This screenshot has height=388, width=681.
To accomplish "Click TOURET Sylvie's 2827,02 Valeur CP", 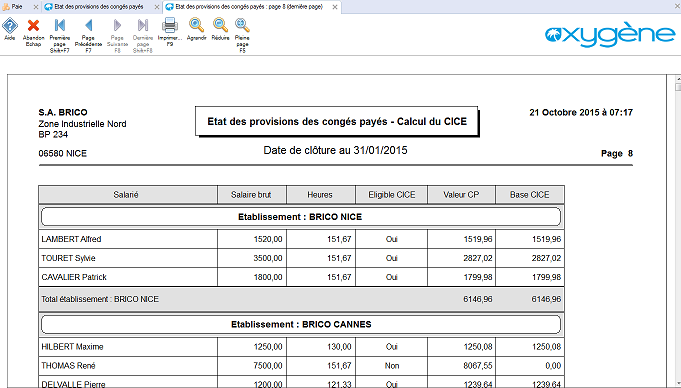I will point(478,258).
